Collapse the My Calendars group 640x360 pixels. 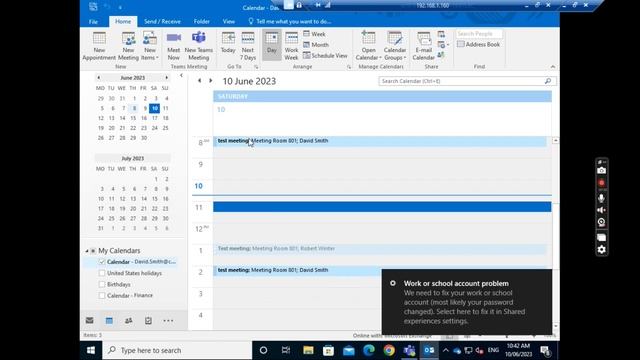(87, 251)
